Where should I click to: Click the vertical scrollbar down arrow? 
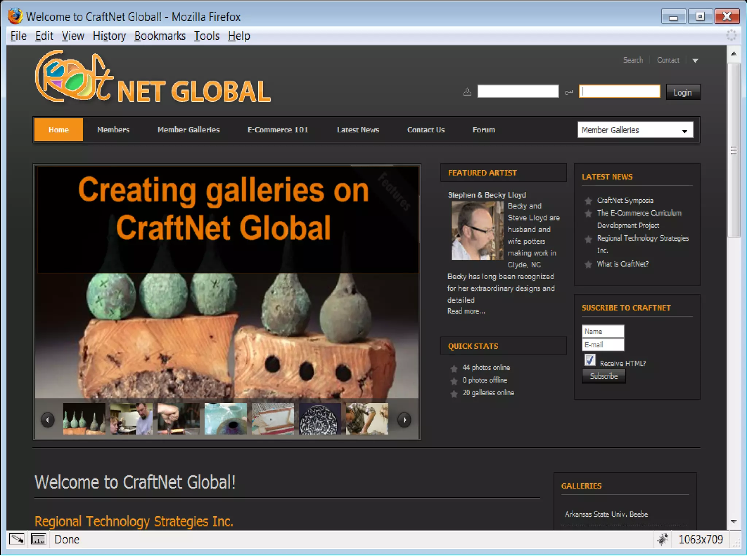tap(734, 522)
